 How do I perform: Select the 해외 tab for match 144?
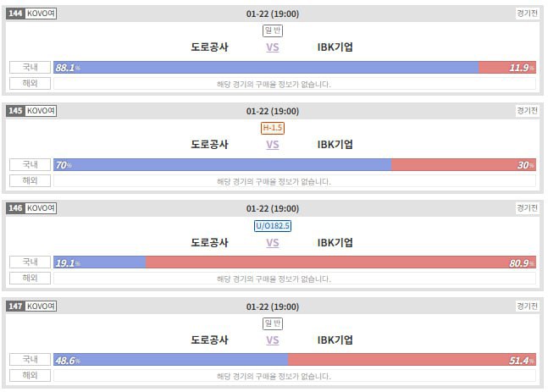30,84
